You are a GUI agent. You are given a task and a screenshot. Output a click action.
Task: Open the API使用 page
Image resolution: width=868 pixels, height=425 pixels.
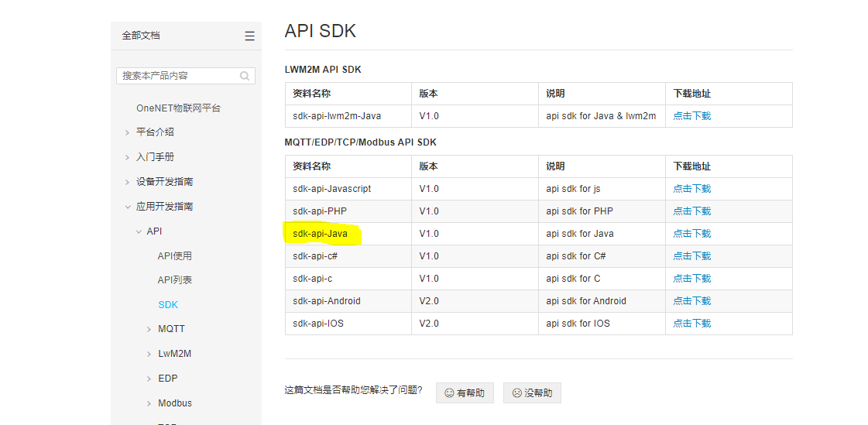[x=175, y=255]
